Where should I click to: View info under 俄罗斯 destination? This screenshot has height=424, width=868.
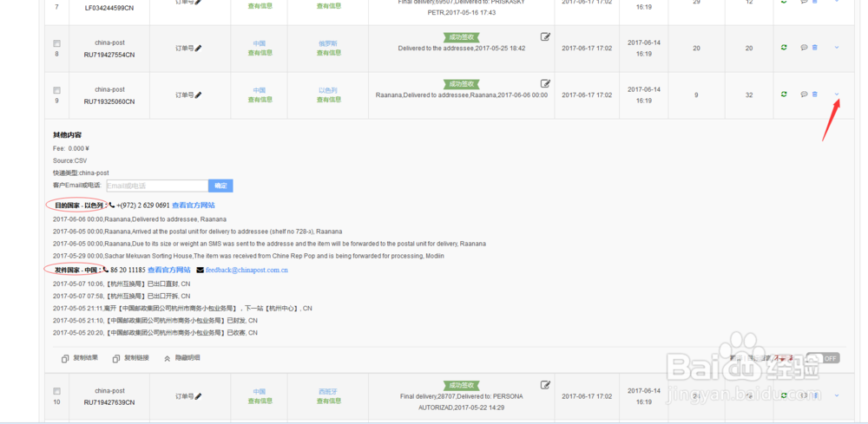(329, 53)
